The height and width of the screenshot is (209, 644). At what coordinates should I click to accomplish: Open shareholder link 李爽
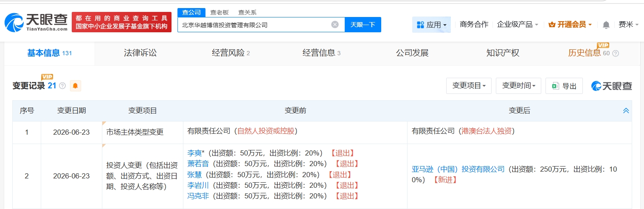point(194,153)
